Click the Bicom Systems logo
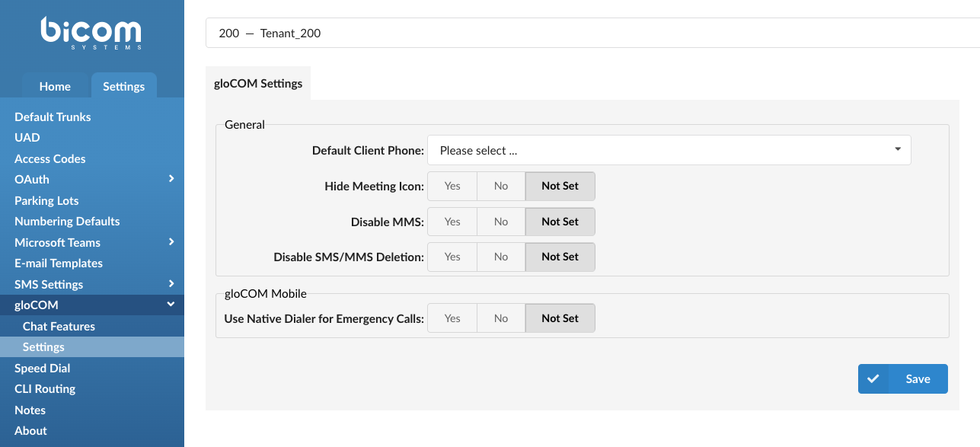Image resolution: width=980 pixels, height=447 pixels. point(91,32)
